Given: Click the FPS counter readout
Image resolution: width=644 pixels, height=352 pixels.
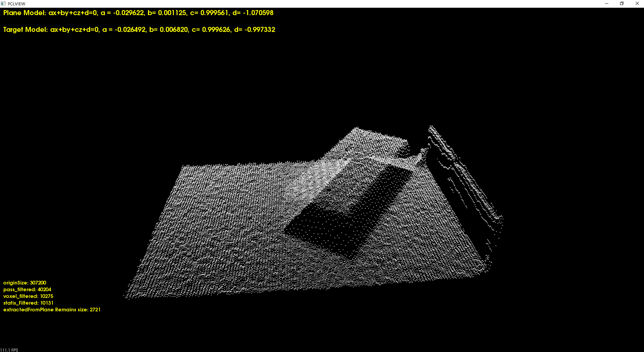Looking at the screenshot, I should 9,350.
